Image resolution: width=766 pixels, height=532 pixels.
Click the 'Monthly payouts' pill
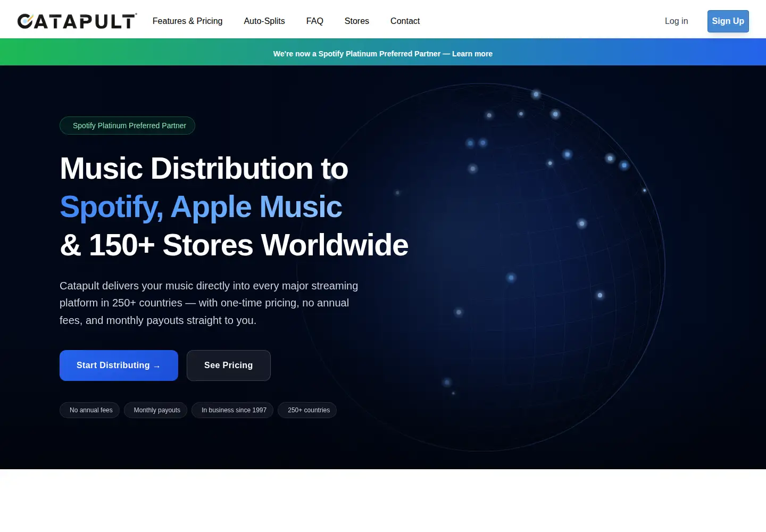155,410
